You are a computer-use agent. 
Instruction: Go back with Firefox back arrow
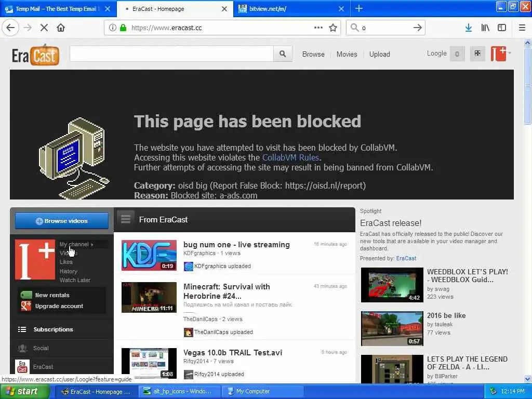click(x=10, y=28)
